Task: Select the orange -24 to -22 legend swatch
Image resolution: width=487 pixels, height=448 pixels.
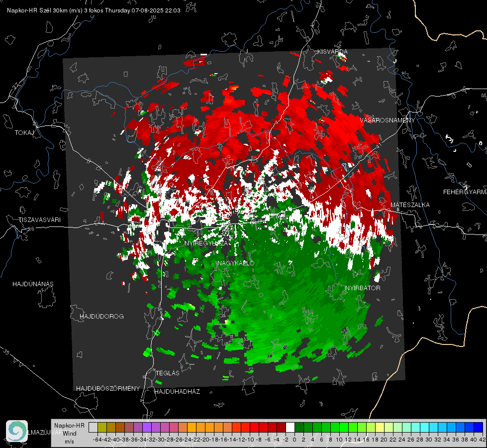Action: click(x=192, y=427)
